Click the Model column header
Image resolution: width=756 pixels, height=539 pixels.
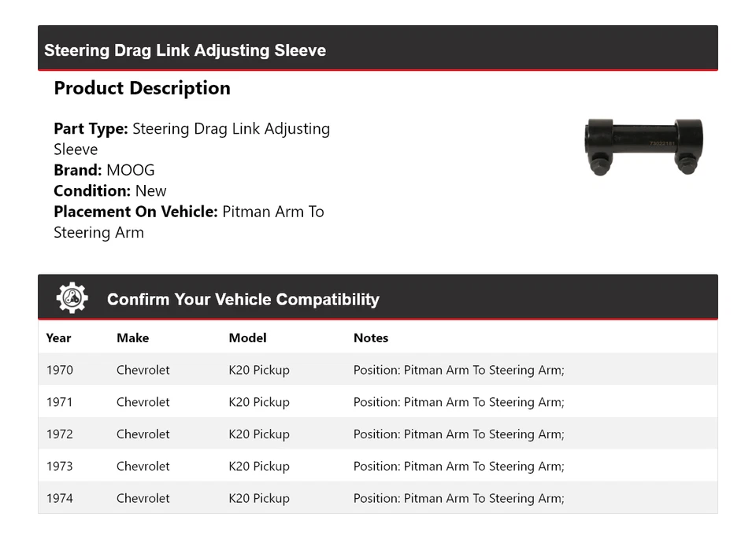247,338
